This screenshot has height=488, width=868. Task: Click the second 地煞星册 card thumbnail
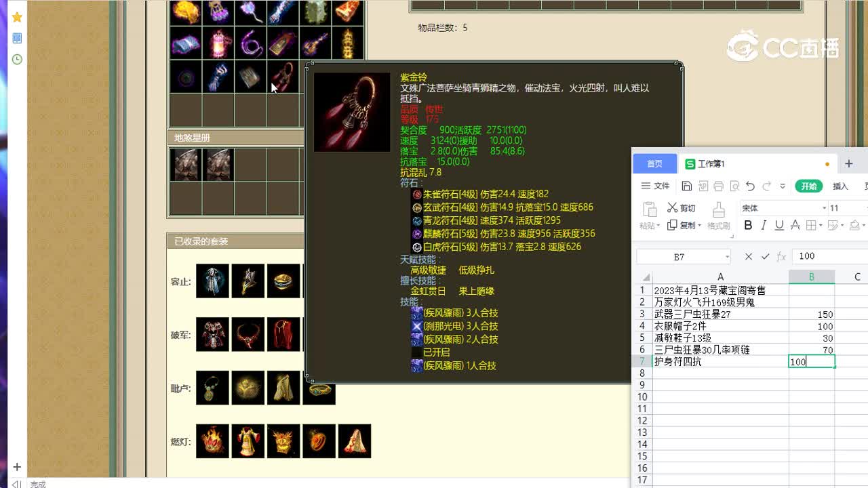pos(218,165)
